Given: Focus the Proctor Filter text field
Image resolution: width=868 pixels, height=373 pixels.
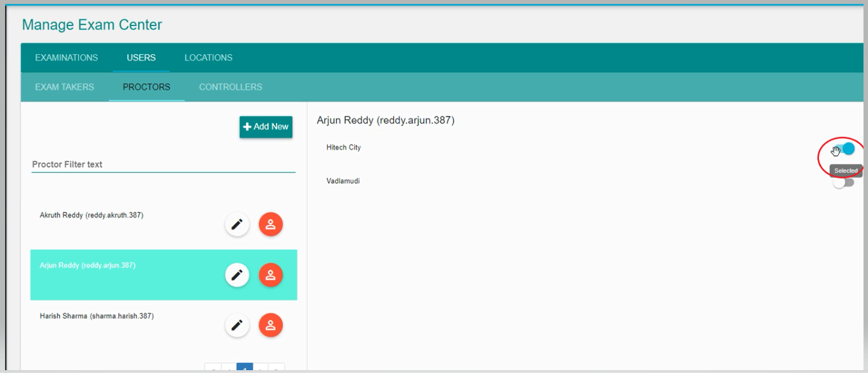Looking at the screenshot, I should click(x=163, y=165).
